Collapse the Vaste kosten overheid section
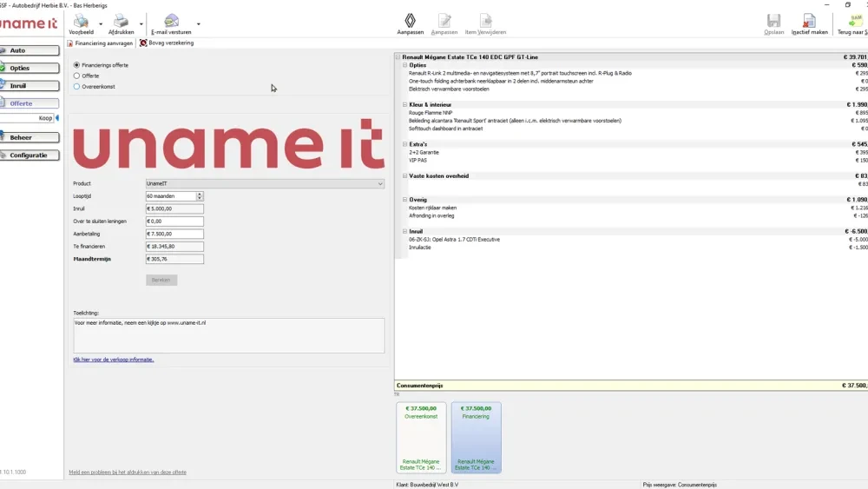 [404, 176]
